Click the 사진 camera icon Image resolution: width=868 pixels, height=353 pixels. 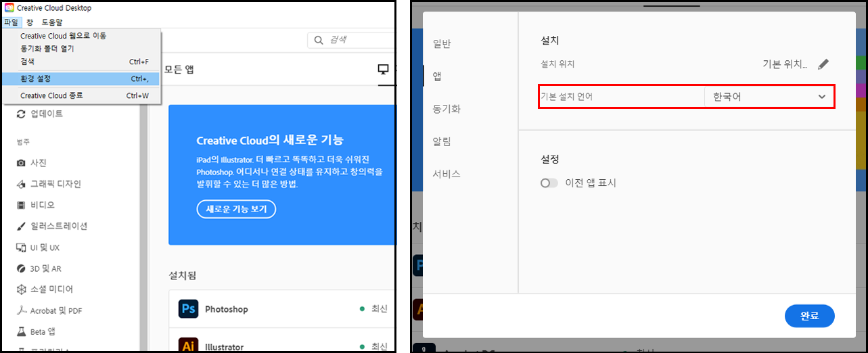(x=21, y=163)
